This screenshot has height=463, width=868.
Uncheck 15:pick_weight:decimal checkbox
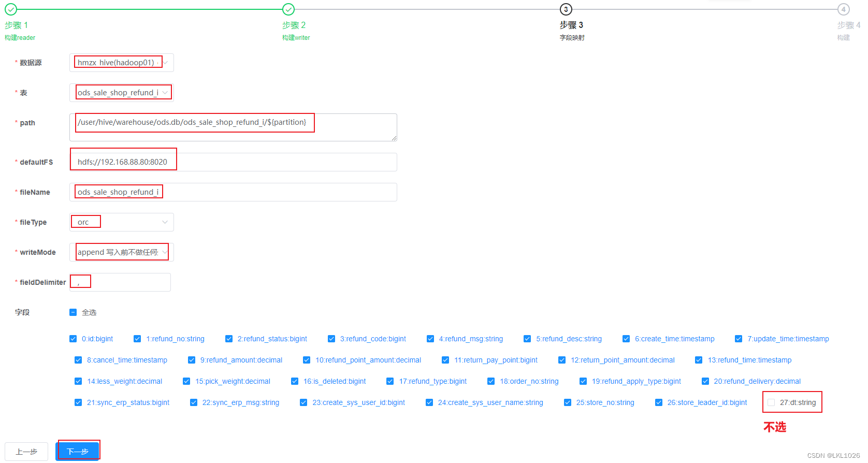(x=186, y=381)
